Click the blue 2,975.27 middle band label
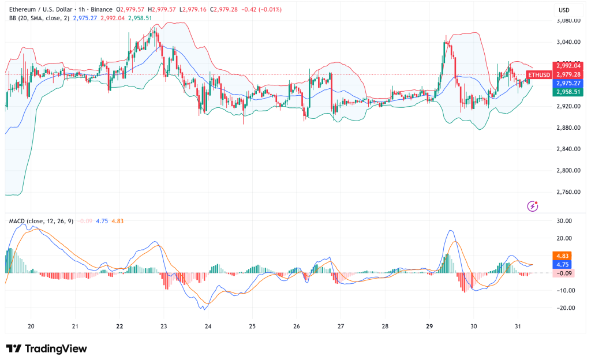The image size is (591, 364). 567,83
